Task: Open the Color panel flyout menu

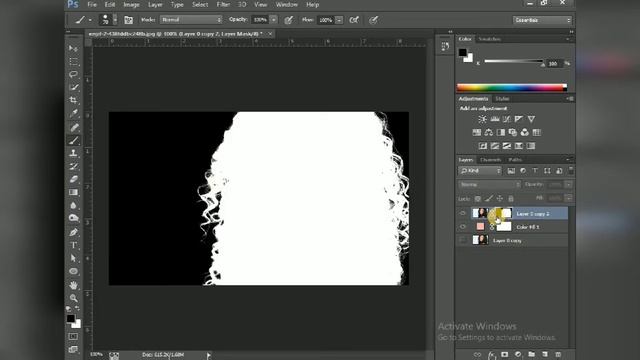Action: (568, 39)
